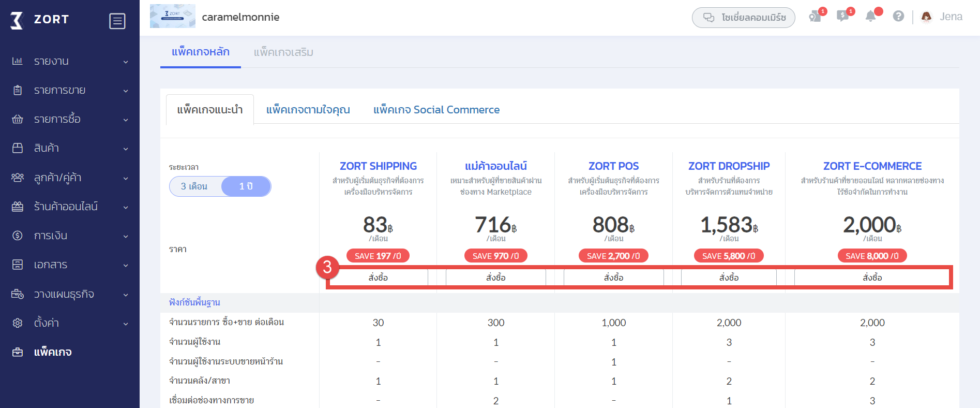980x408 pixels.
Task: Order the ZORT POS package
Action: point(614,278)
